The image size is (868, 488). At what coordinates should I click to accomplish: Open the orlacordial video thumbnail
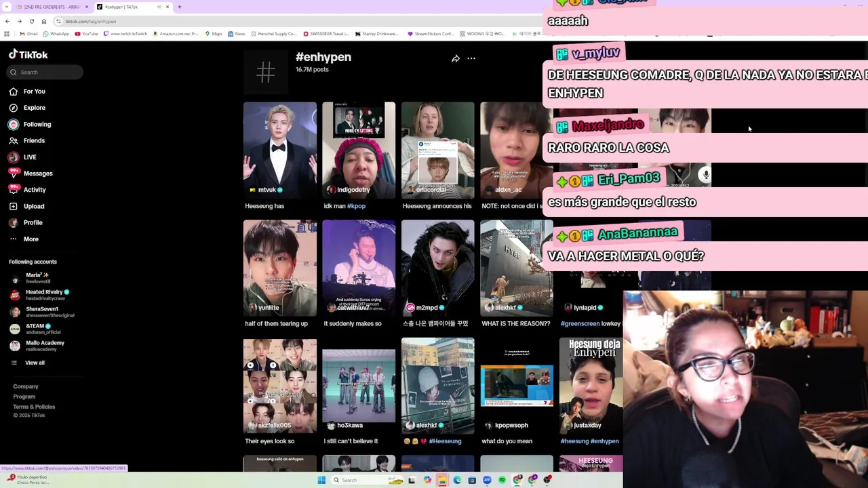point(437,150)
